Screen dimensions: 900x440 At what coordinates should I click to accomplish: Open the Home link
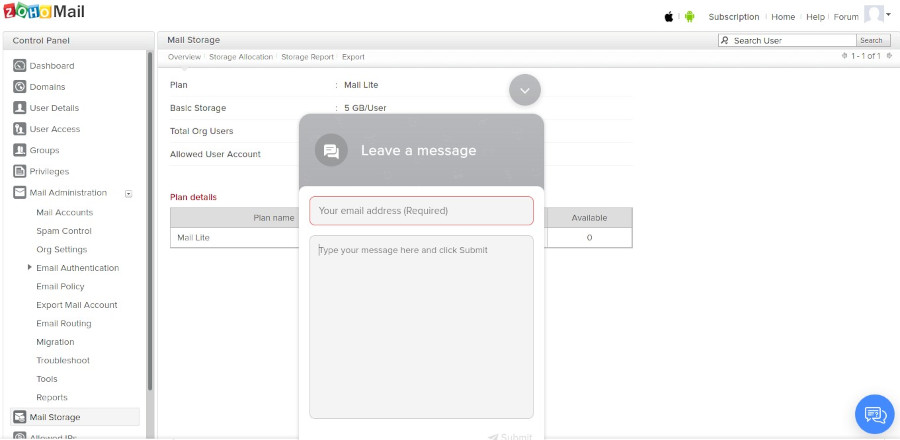tap(783, 17)
